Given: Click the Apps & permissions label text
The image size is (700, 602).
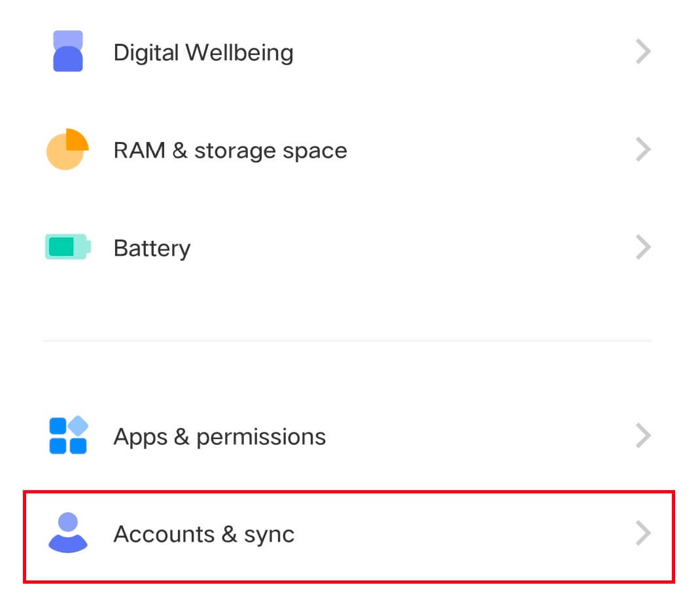Looking at the screenshot, I should tap(220, 435).
